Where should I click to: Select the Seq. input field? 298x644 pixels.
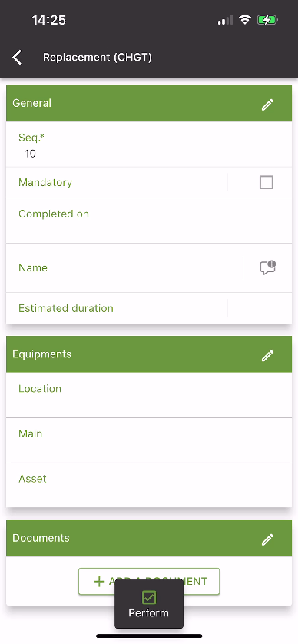149,144
